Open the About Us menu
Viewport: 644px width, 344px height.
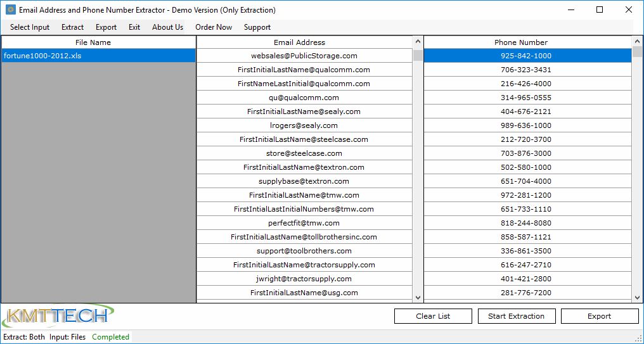pos(167,27)
